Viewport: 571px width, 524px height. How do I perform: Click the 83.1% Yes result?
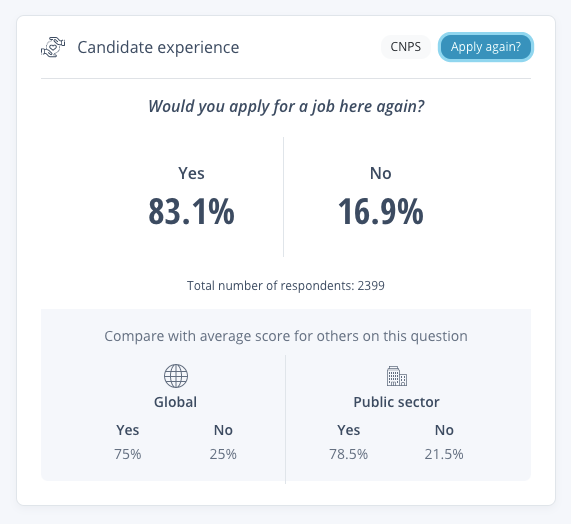191,211
